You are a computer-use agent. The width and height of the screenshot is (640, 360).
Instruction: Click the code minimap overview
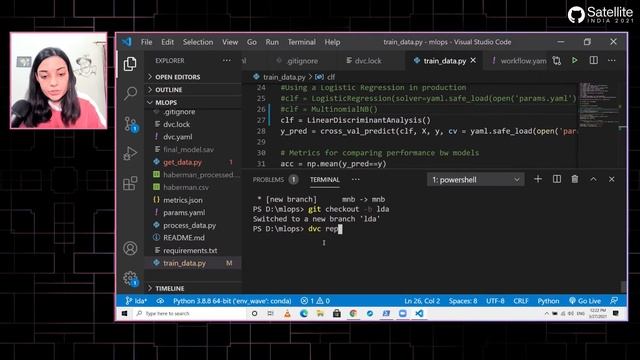(598, 106)
